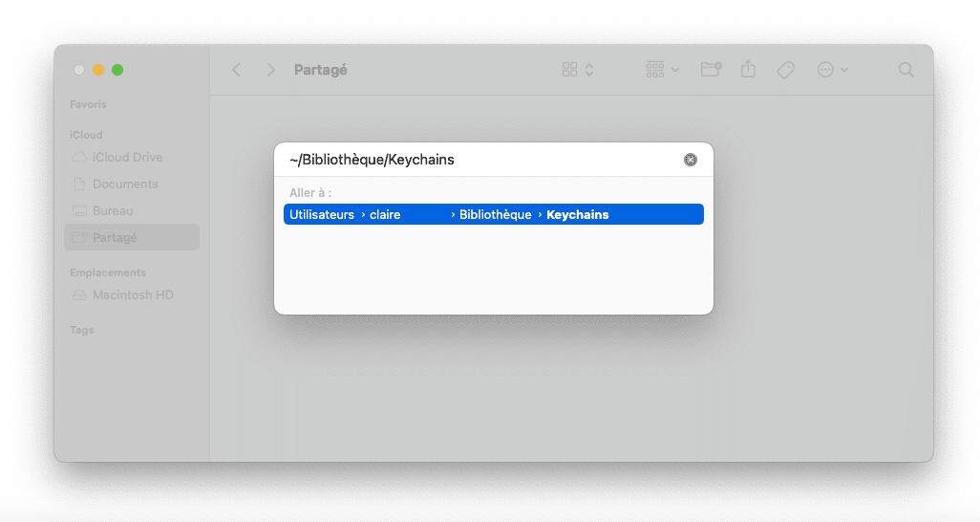Screen dimensions: 980x522
Task: Click the Bibliothèque segment in suggestion
Action: (495, 215)
